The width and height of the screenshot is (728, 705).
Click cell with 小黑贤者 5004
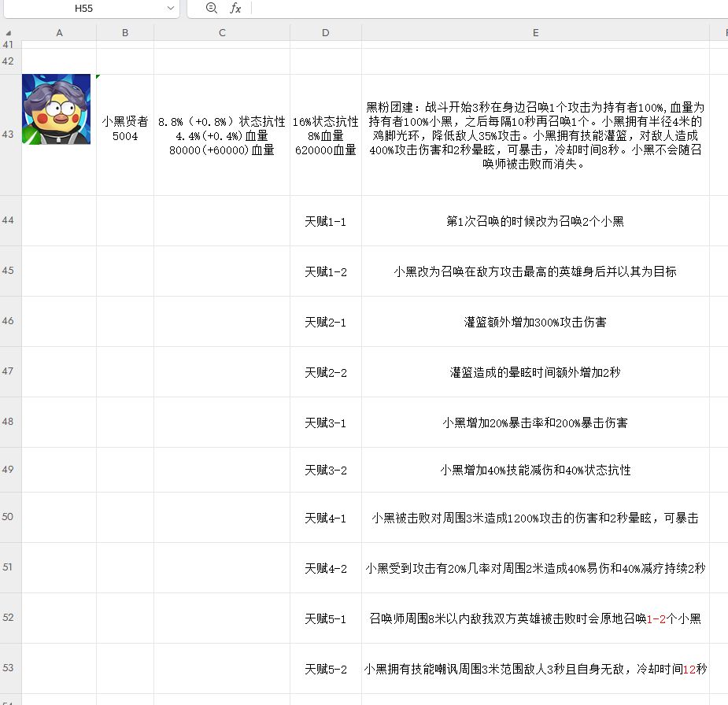tap(125, 135)
